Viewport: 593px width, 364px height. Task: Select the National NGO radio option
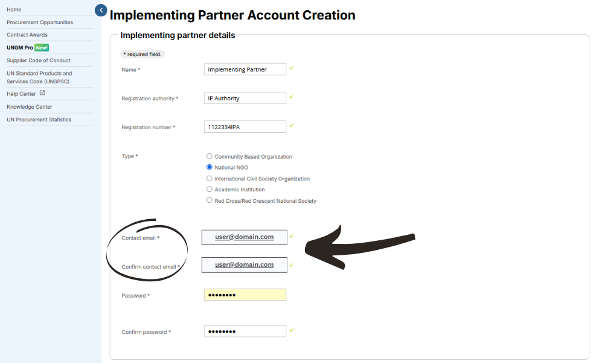[209, 167]
